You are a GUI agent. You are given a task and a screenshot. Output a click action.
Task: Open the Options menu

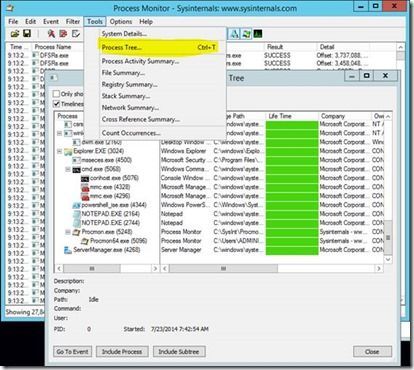coord(121,22)
